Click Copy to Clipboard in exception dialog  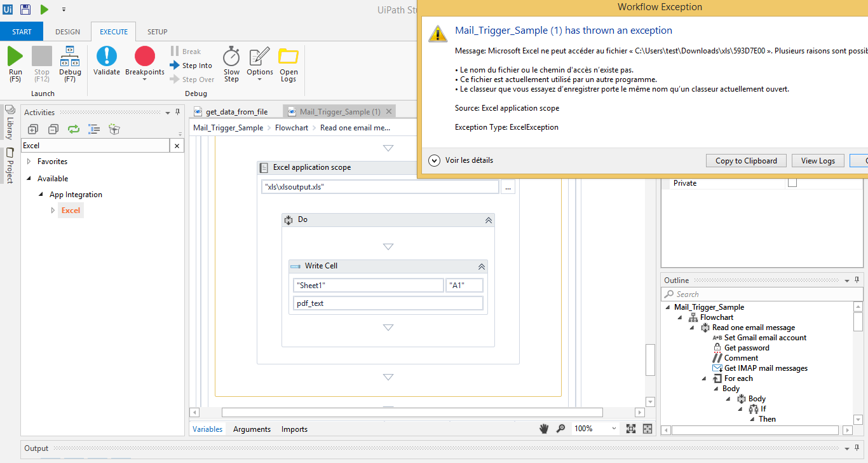tap(746, 161)
